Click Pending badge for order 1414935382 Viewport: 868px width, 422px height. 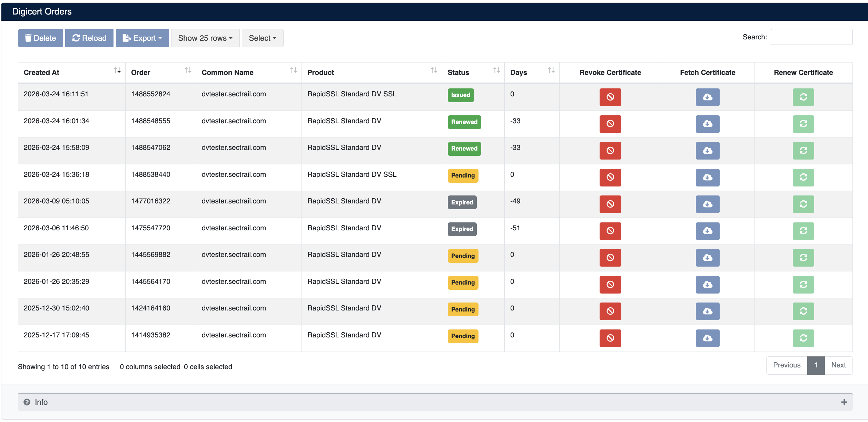coord(463,336)
